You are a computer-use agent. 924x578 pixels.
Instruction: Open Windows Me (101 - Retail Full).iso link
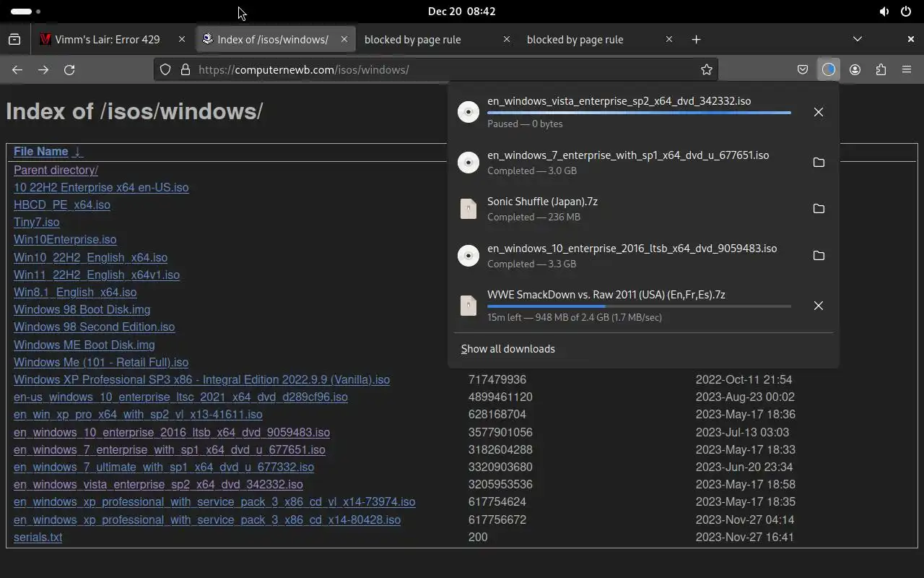(101, 362)
